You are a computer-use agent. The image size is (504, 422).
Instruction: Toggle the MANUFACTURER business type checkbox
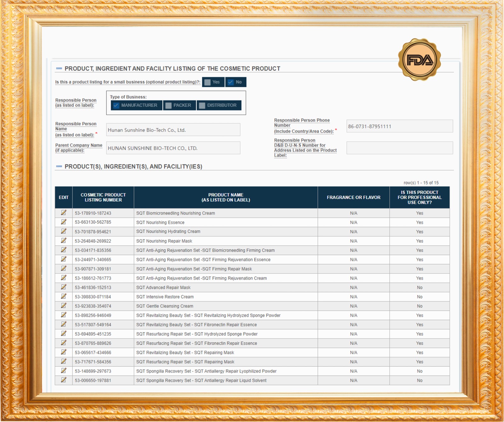point(136,105)
